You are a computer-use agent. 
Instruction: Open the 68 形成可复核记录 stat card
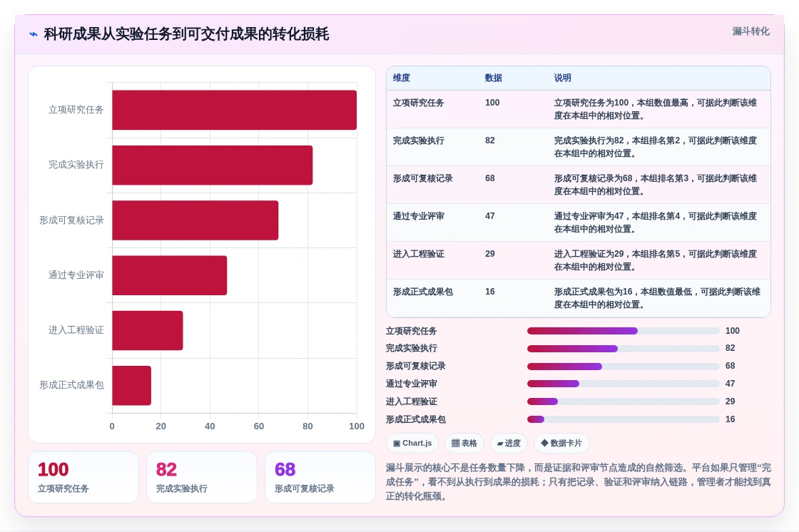320,477
